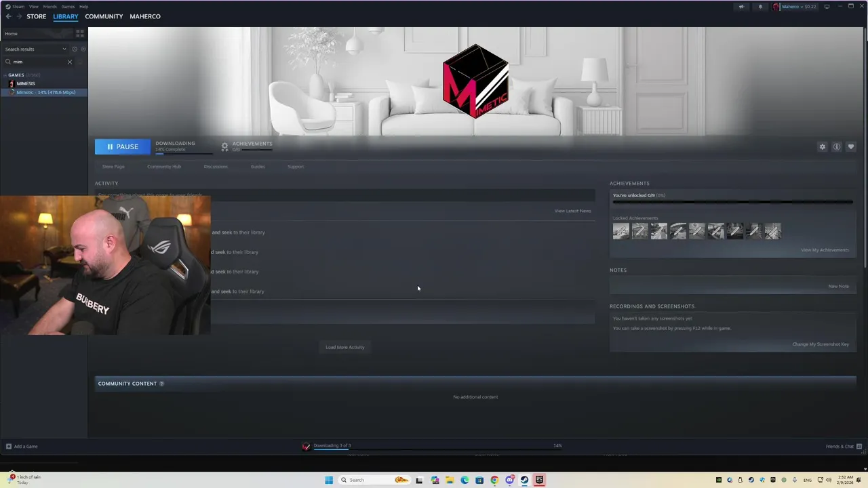The width and height of the screenshot is (868, 488).
Task: Create a New Note
Action: pos(838,286)
